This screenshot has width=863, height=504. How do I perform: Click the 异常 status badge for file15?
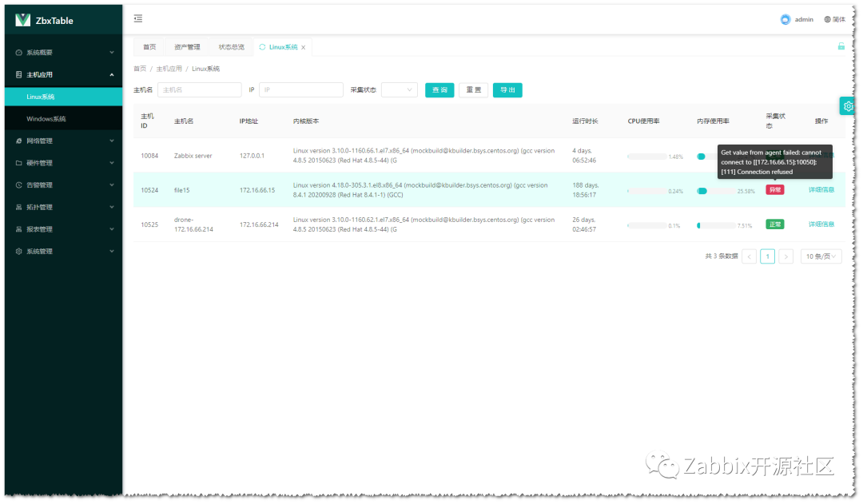[x=775, y=190]
